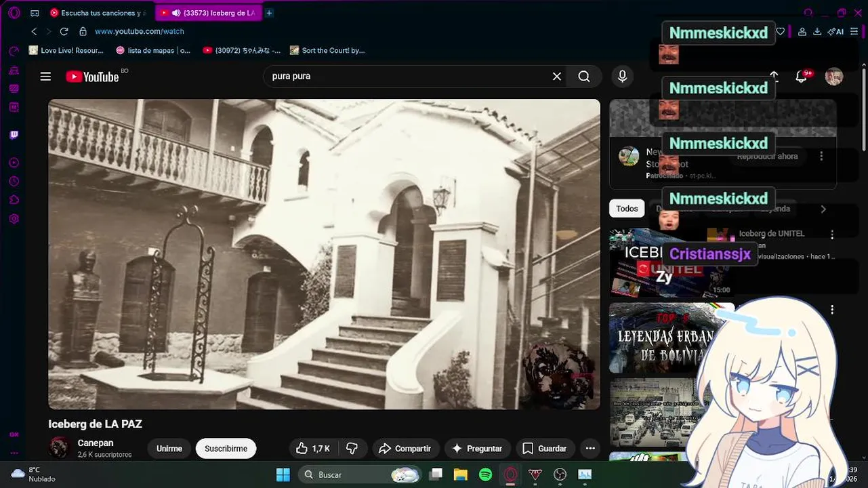868x488 pixels.
Task: Open Twitch panel in Opera sidebar
Action: click(14, 135)
